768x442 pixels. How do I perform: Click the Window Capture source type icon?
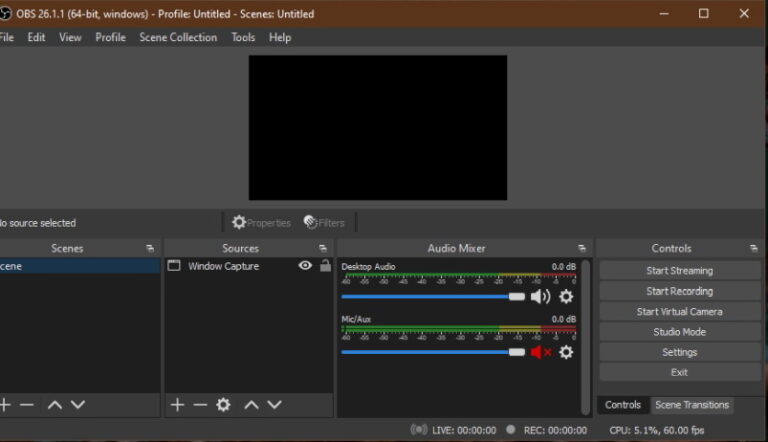[174, 266]
